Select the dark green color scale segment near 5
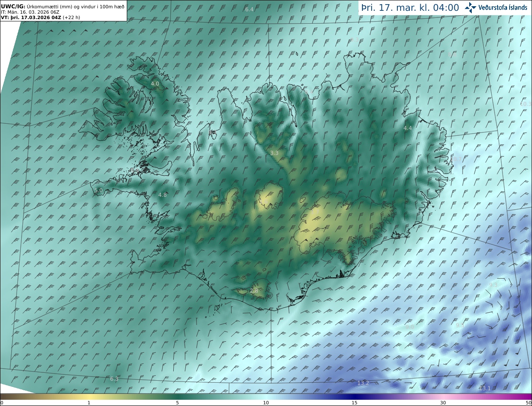Image resolution: width=532 pixels, height=406 pixels. pyautogui.click(x=177, y=396)
